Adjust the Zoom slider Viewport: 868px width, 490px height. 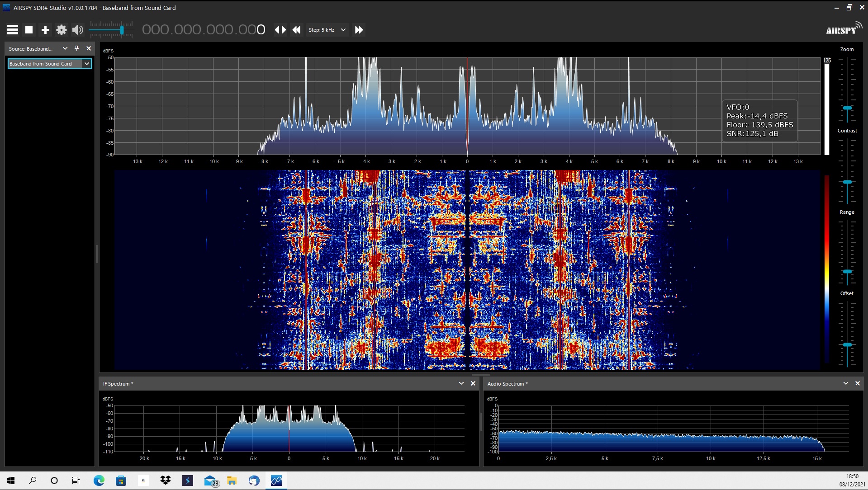tap(847, 108)
